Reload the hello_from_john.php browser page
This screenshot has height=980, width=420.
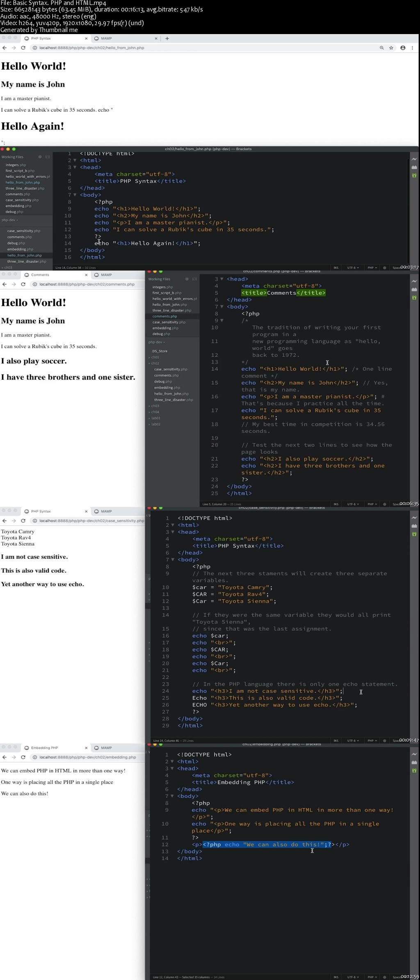click(23, 48)
